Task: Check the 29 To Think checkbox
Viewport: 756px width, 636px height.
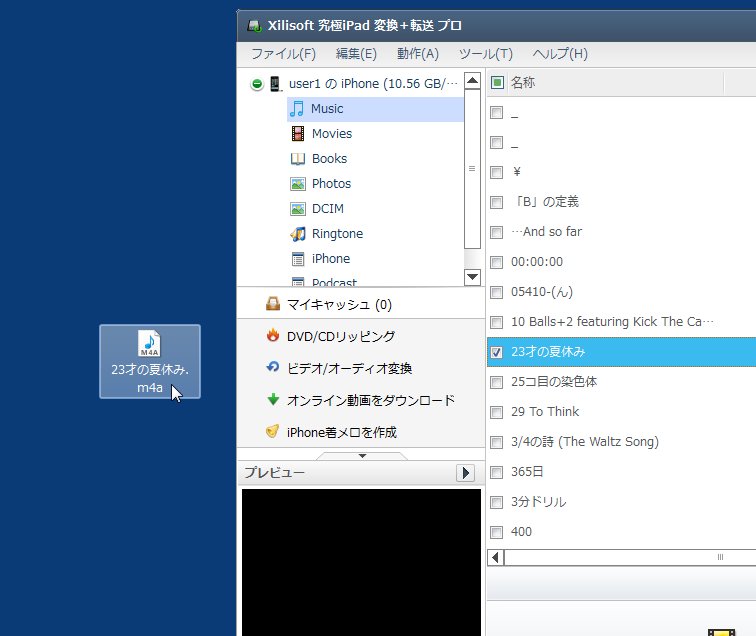Action: (497, 412)
